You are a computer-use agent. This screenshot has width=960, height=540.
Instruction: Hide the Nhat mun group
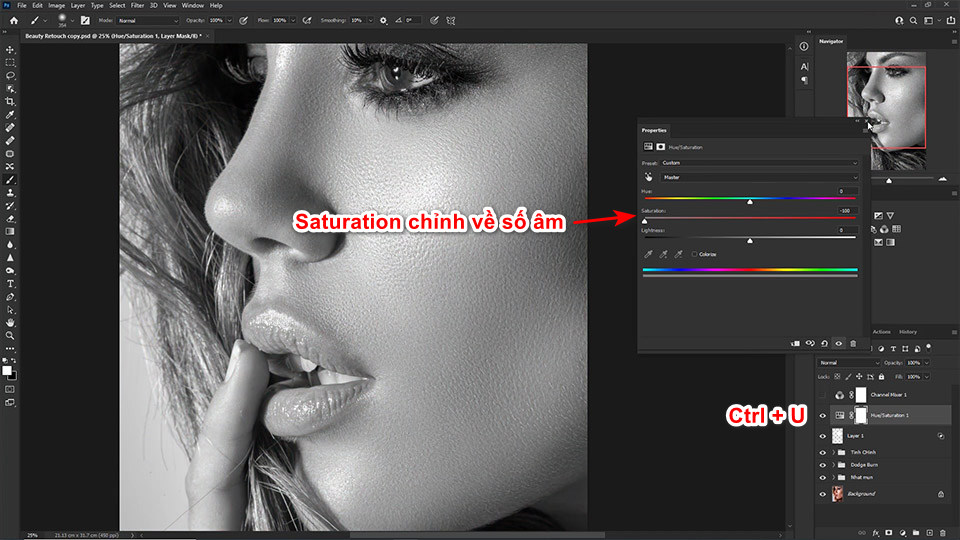(x=822, y=478)
